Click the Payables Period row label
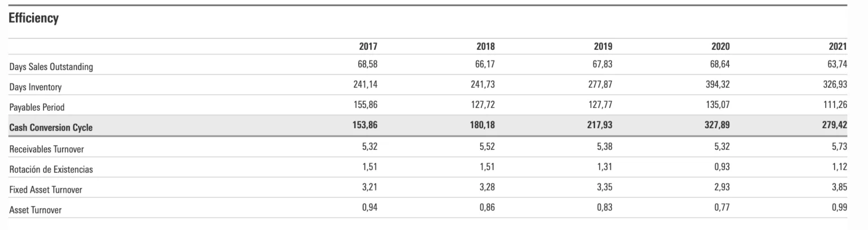Screen dimensions: 868x230 [x=37, y=107]
